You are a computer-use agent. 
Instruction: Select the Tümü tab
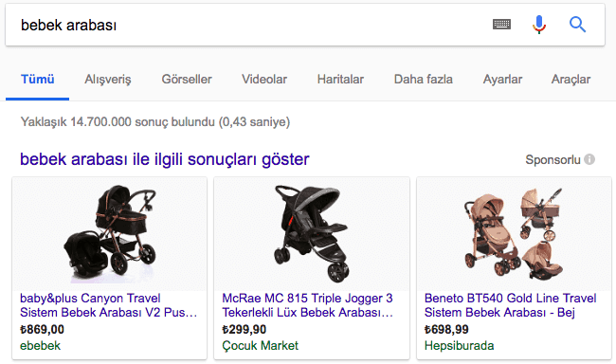pos(37,79)
